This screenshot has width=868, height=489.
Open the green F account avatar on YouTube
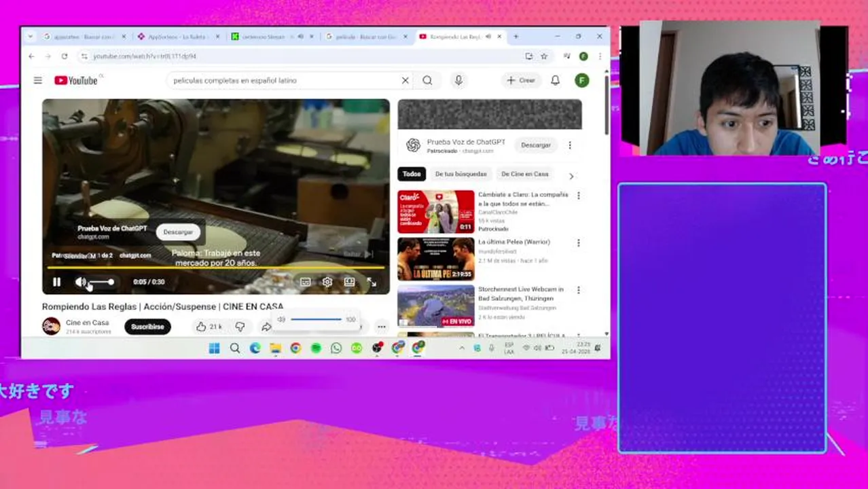click(x=581, y=80)
